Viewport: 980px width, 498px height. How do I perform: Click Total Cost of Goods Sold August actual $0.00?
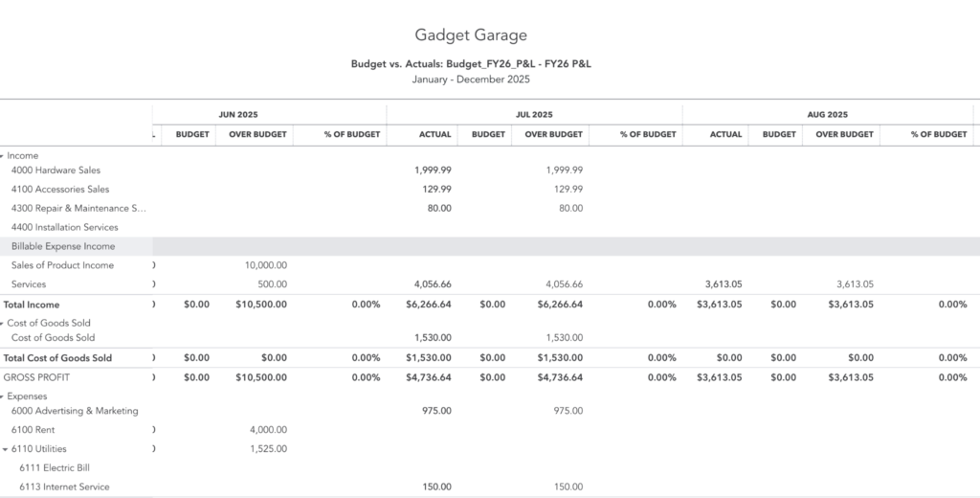(730, 358)
